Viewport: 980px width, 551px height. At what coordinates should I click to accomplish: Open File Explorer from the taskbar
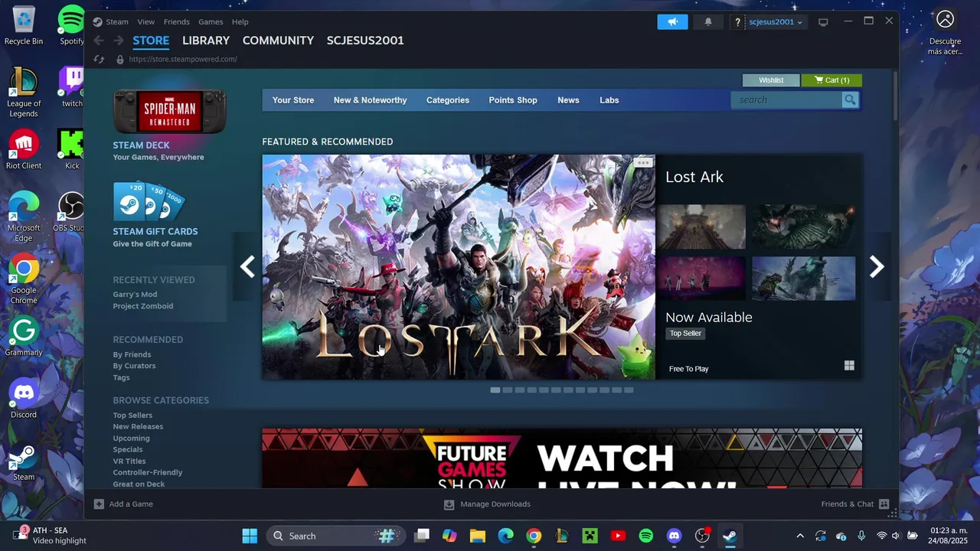(478, 536)
